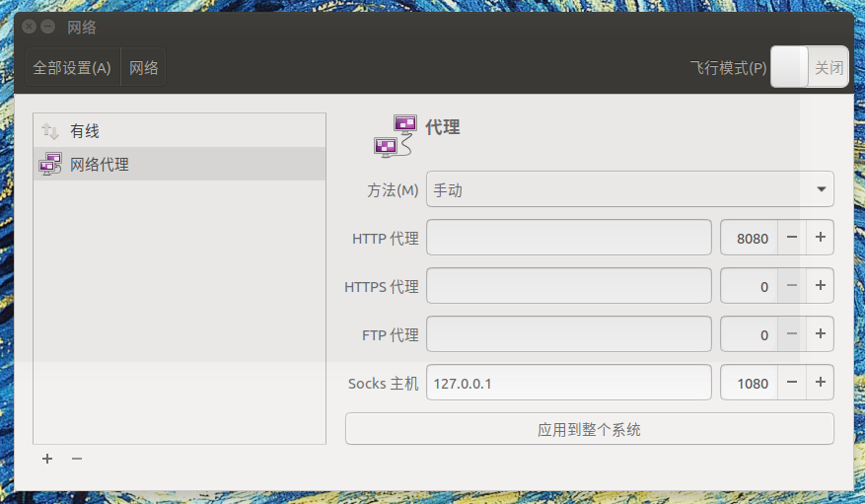
Task: Click the wired connection arrows icon
Action: 49,131
